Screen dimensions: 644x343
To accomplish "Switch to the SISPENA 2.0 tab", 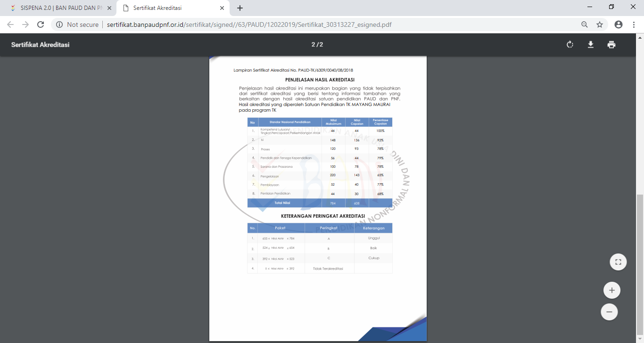I will coord(58,8).
